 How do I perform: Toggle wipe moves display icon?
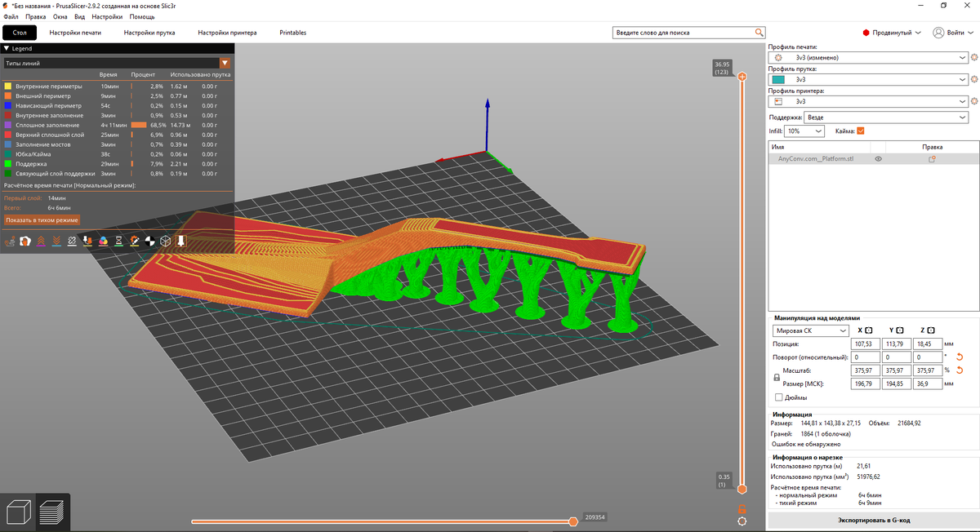pos(24,241)
